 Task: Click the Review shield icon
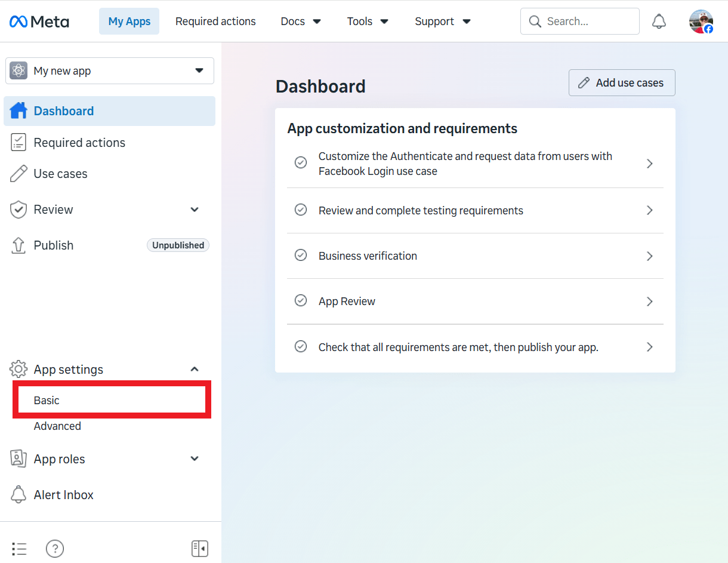pyautogui.click(x=18, y=210)
